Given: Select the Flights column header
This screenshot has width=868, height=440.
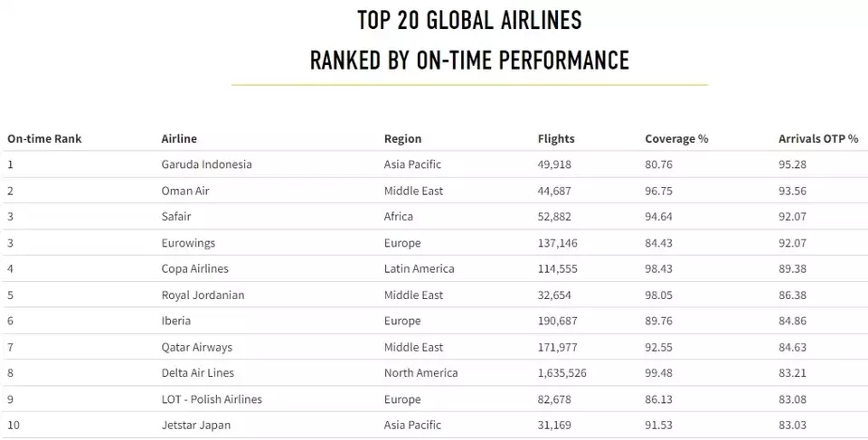Looking at the screenshot, I should tap(556, 139).
